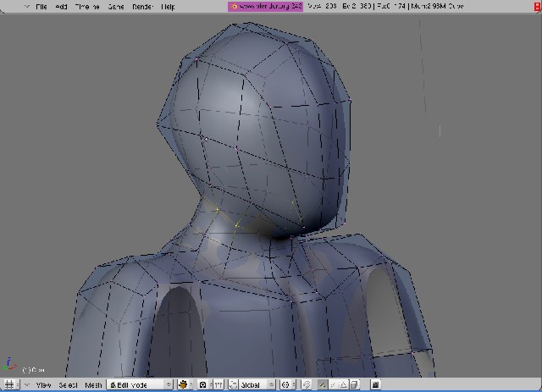
Task: Open the viewport View menu
Action: pyautogui.click(x=43, y=384)
